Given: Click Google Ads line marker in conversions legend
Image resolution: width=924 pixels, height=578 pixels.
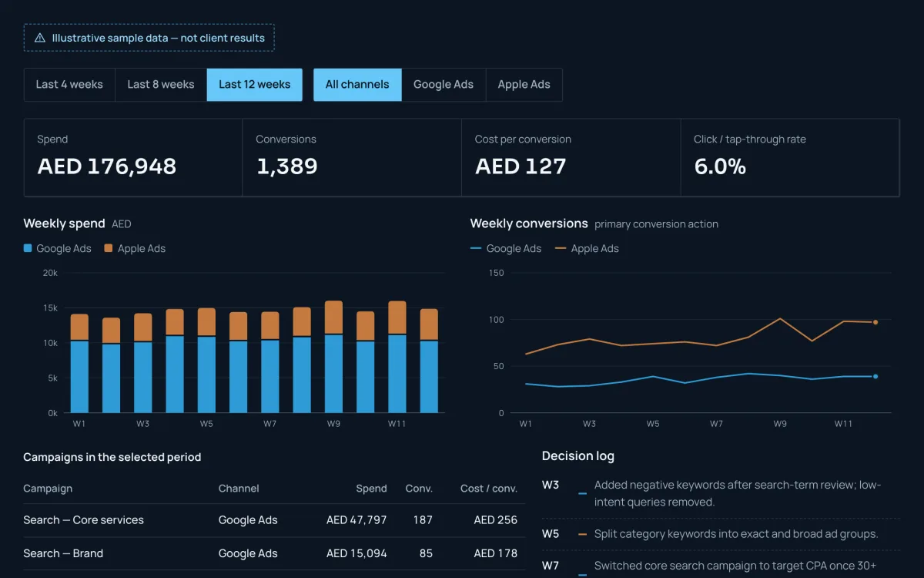Looking at the screenshot, I should click(476, 248).
